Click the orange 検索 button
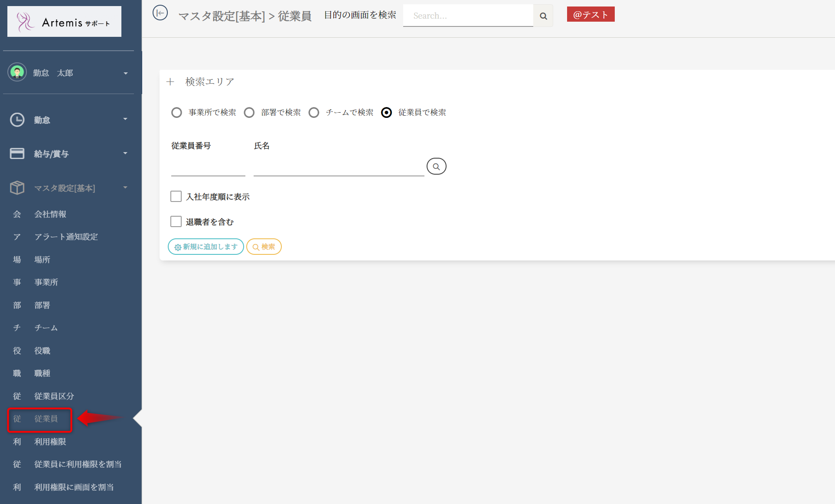835x504 pixels. (x=264, y=247)
